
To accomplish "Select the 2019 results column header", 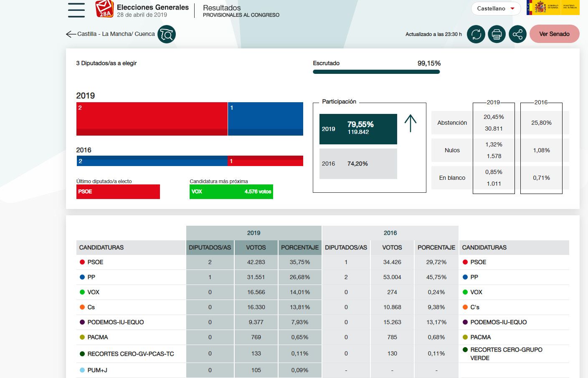I will point(253,233).
